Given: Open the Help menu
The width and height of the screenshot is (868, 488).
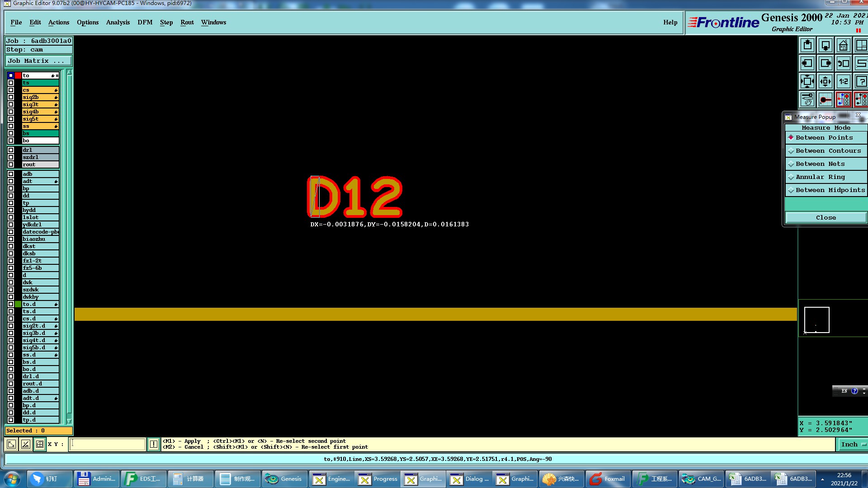Looking at the screenshot, I should click(x=670, y=23).
